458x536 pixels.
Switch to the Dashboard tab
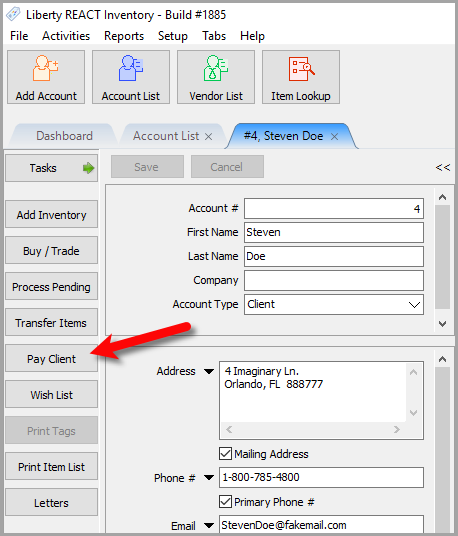tap(64, 136)
